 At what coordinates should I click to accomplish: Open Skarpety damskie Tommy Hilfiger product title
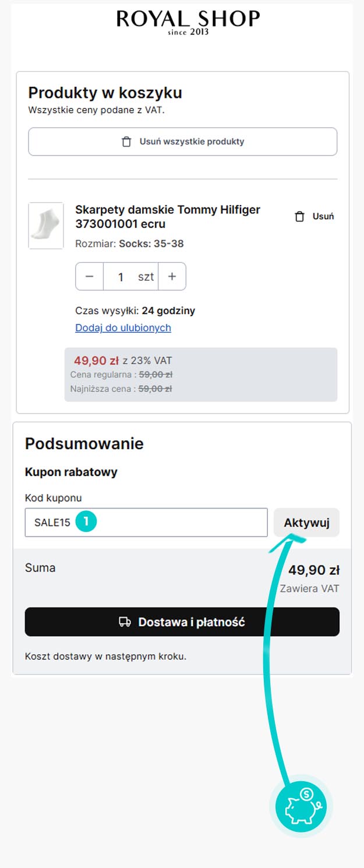(168, 217)
